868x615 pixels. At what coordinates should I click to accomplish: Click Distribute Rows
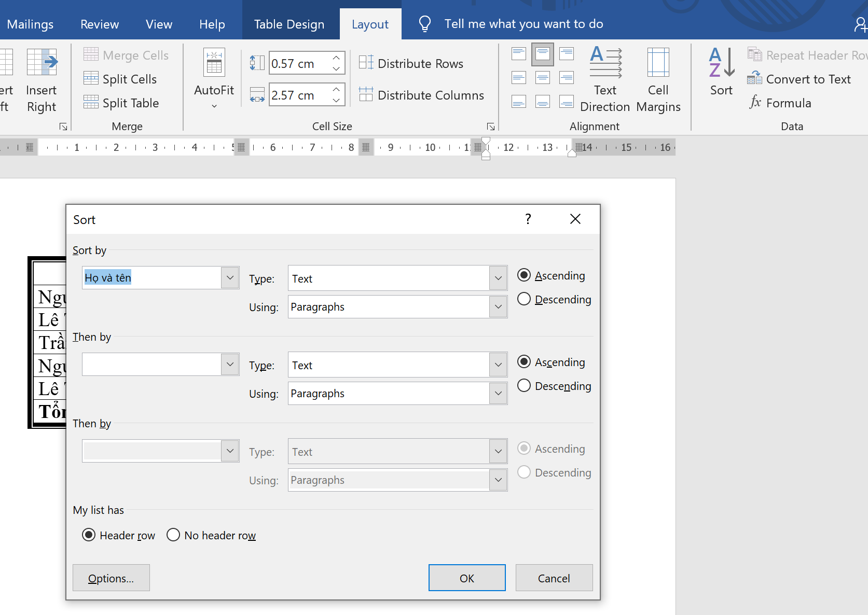click(x=411, y=63)
